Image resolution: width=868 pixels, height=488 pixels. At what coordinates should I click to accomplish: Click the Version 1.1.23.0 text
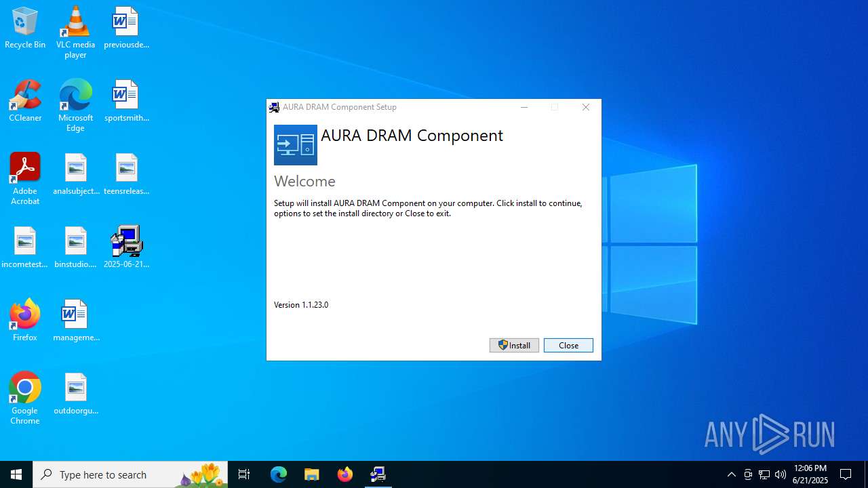click(x=301, y=305)
